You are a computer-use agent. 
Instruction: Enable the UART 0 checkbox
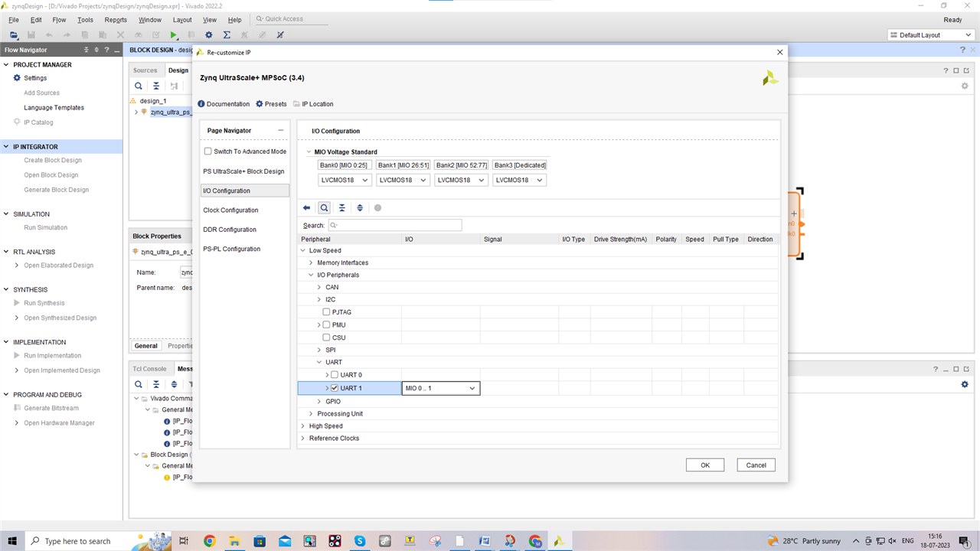pyautogui.click(x=335, y=375)
